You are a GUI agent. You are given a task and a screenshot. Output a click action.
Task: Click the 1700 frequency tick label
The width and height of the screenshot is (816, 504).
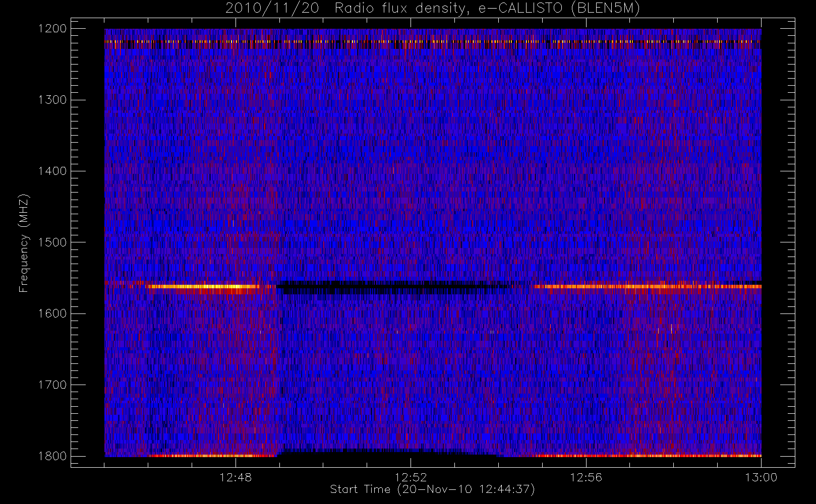tap(52, 385)
